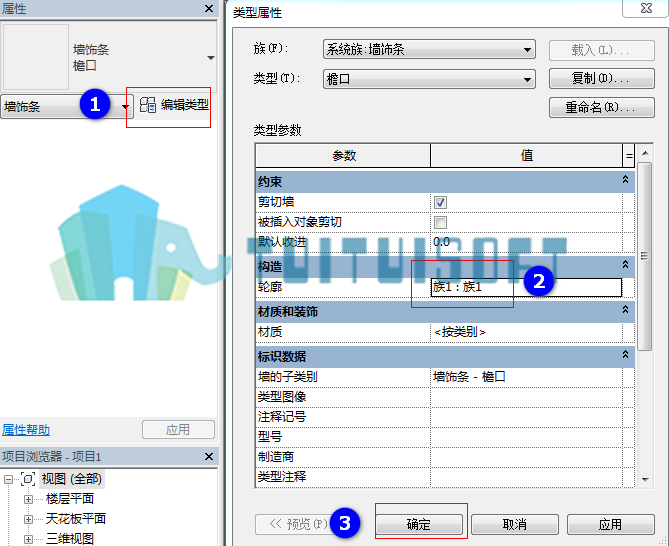Image resolution: width=669 pixels, height=546 pixels.
Task: Collapse the 视图 (全部) tree node
Action: coord(8,479)
